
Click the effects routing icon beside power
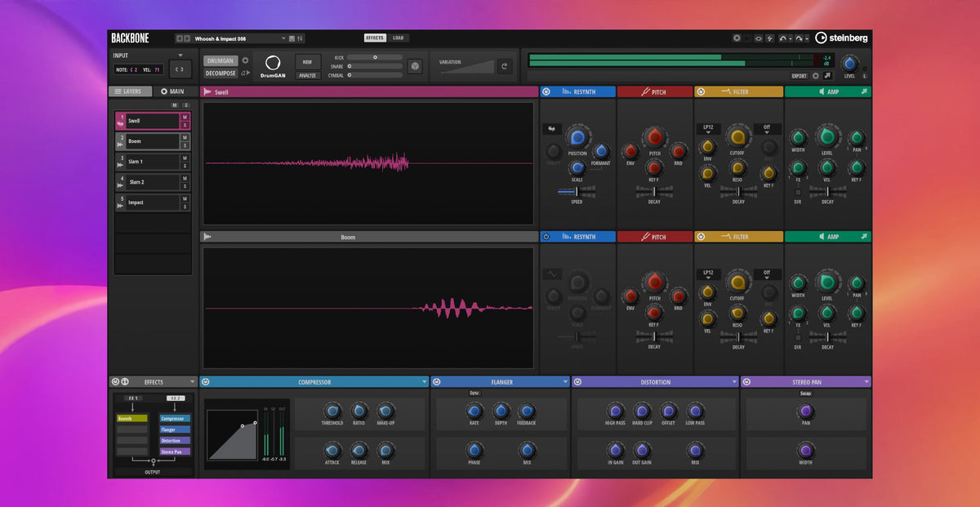(x=125, y=382)
